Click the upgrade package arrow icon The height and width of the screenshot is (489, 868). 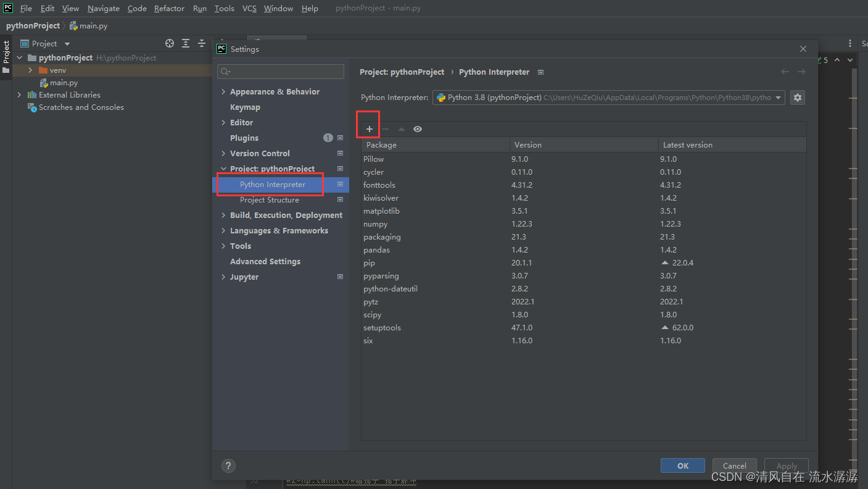(402, 129)
